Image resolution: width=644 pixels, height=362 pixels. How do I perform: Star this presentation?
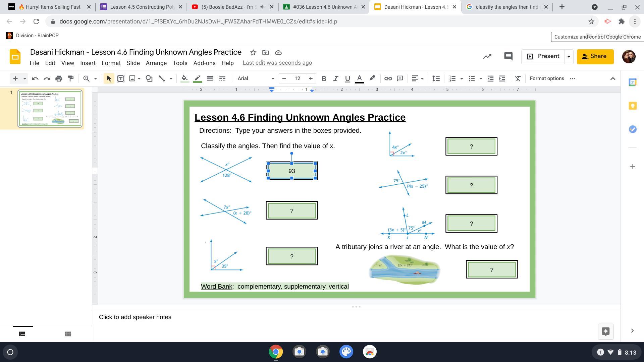pyautogui.click(x=253, y=53)
